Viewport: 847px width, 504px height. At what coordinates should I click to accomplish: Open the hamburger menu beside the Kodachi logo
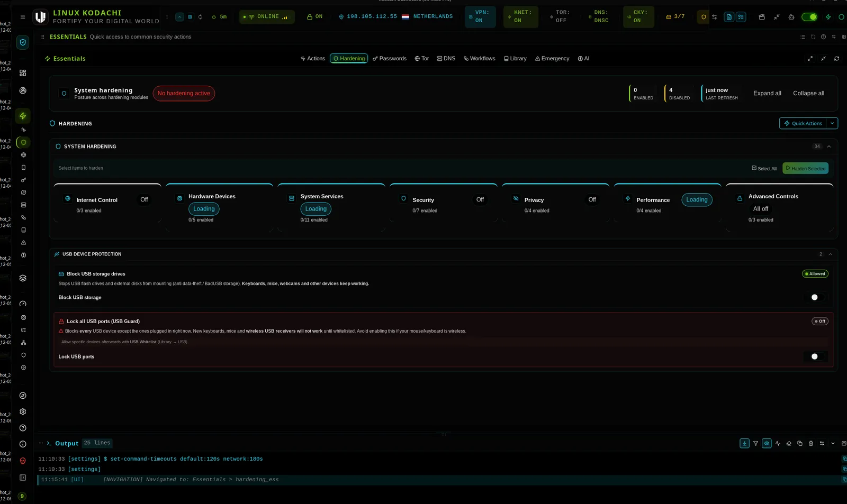23,17
